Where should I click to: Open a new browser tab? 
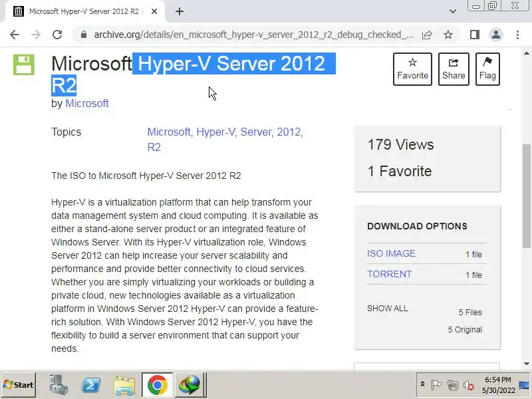[x=180, y=11]
